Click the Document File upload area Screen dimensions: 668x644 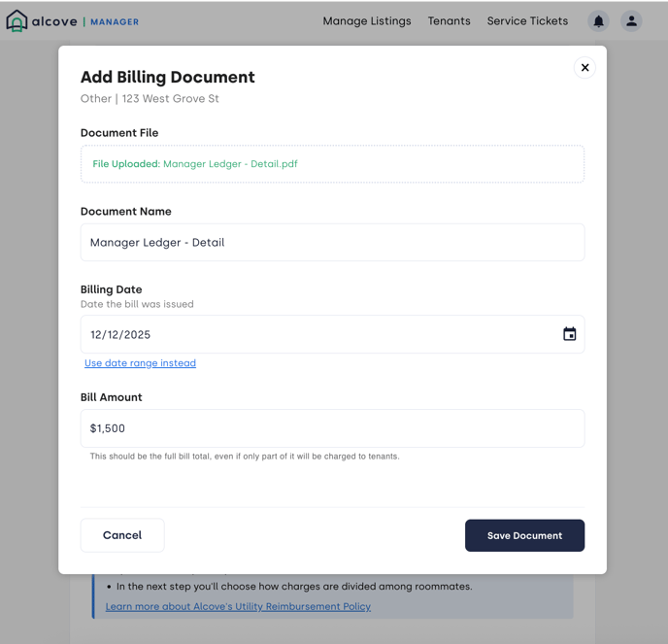tap(332, 164)
